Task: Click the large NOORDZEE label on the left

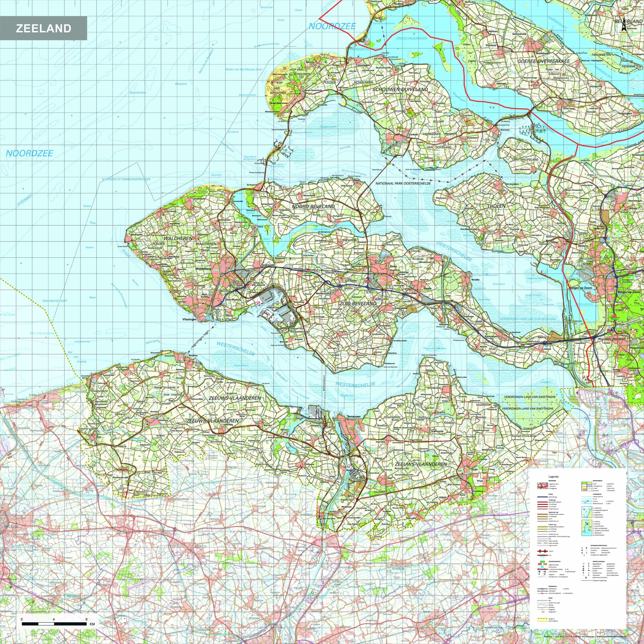Action: click(29, 153)
